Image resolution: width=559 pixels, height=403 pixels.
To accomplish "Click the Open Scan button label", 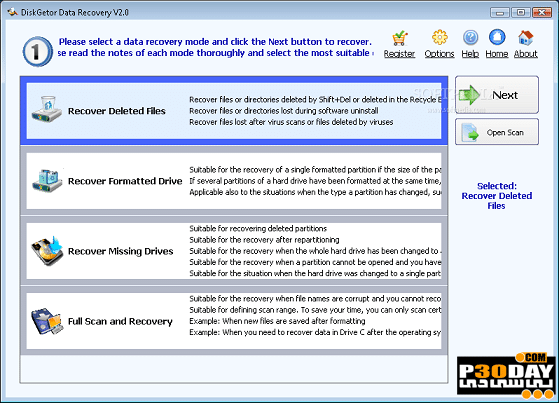I will point(505,133).
